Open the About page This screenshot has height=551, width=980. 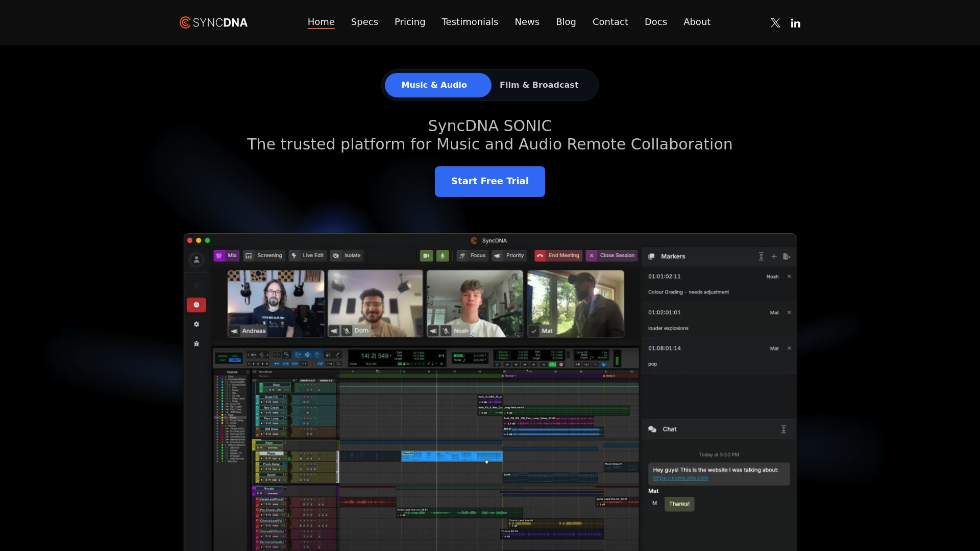click(697, 22)
